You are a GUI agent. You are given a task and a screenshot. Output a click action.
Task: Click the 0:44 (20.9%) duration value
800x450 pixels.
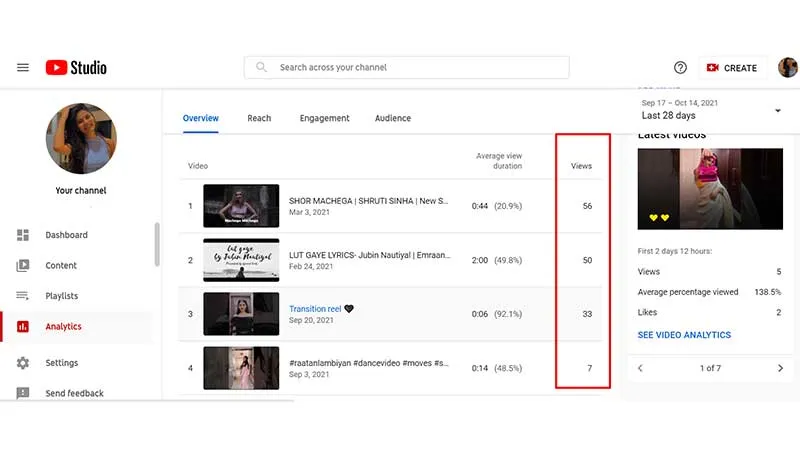497,206
